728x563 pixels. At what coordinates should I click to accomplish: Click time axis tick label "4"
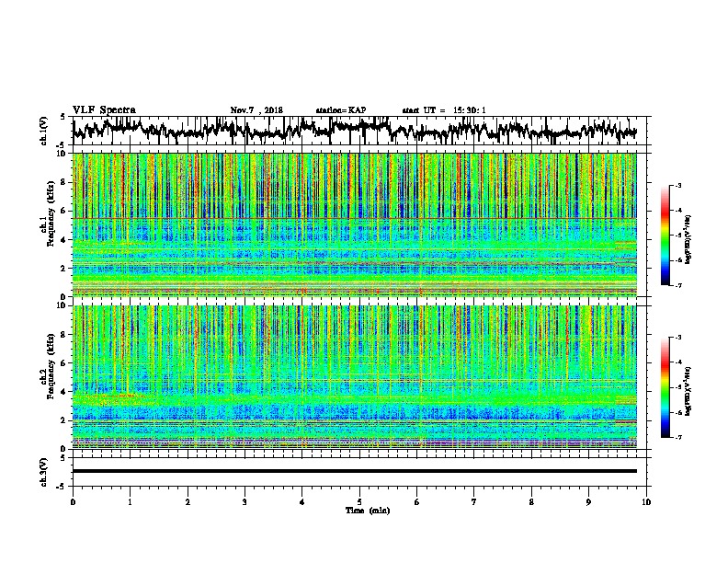coord(302,502)
